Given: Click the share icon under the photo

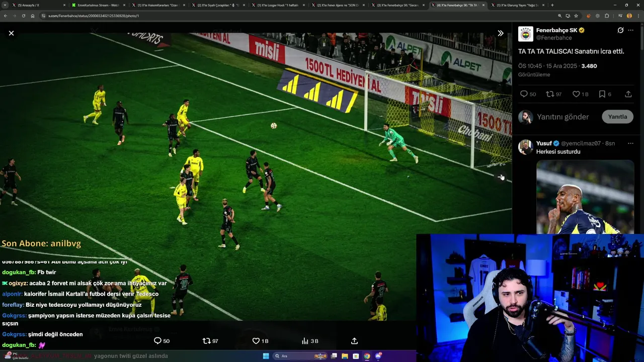Looking at the screenshot, I should pos(354,341).
